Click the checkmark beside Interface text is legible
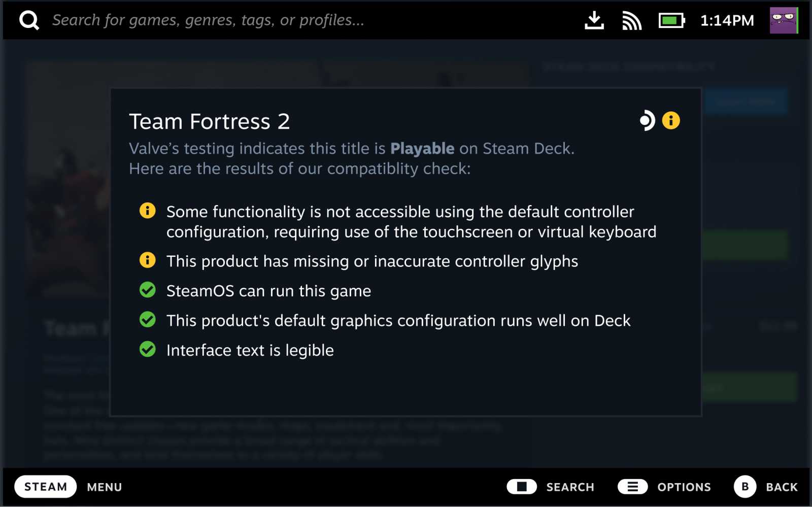Screen dimensions: 812x507 coord(148,349)
